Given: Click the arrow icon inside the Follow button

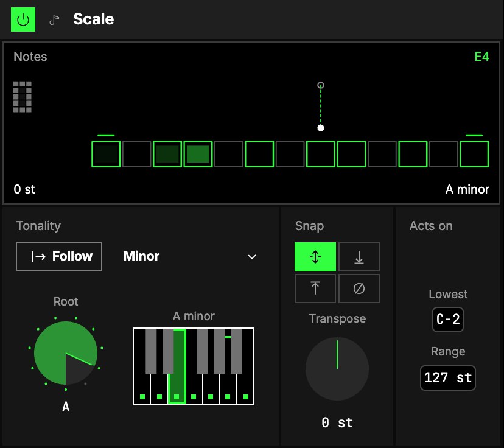Looking at the screenshot, I should 38,256.
